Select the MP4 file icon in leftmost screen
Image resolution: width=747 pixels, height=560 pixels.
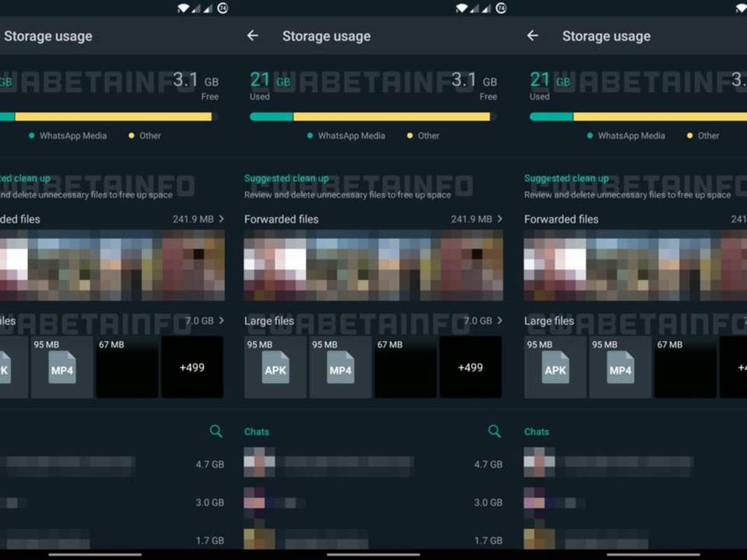tap(62, 367)
